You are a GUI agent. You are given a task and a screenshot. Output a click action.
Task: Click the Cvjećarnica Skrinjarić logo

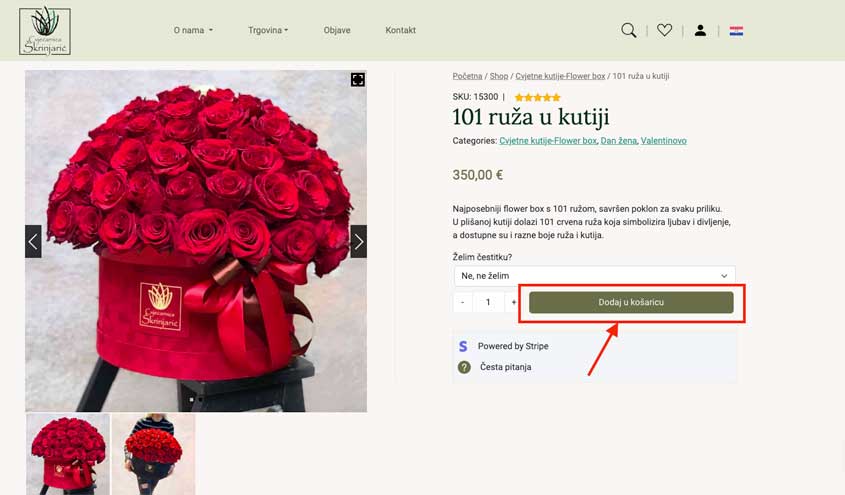coord(45,31)
